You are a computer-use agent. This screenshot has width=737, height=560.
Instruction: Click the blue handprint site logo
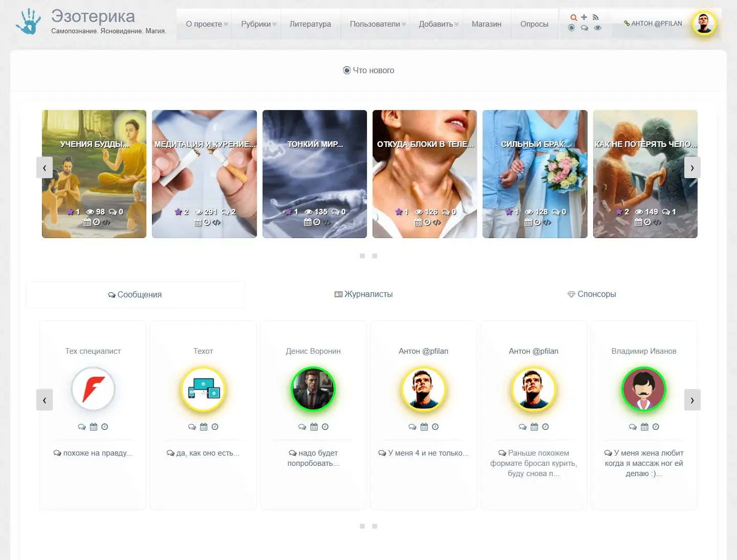pos(28,22)
